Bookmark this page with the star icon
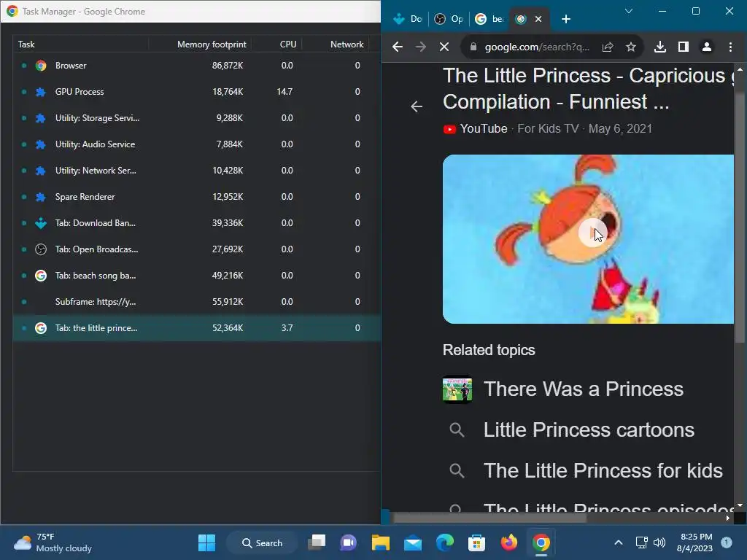The width and height of the screenshot is (747, 560). coord(631,47)
